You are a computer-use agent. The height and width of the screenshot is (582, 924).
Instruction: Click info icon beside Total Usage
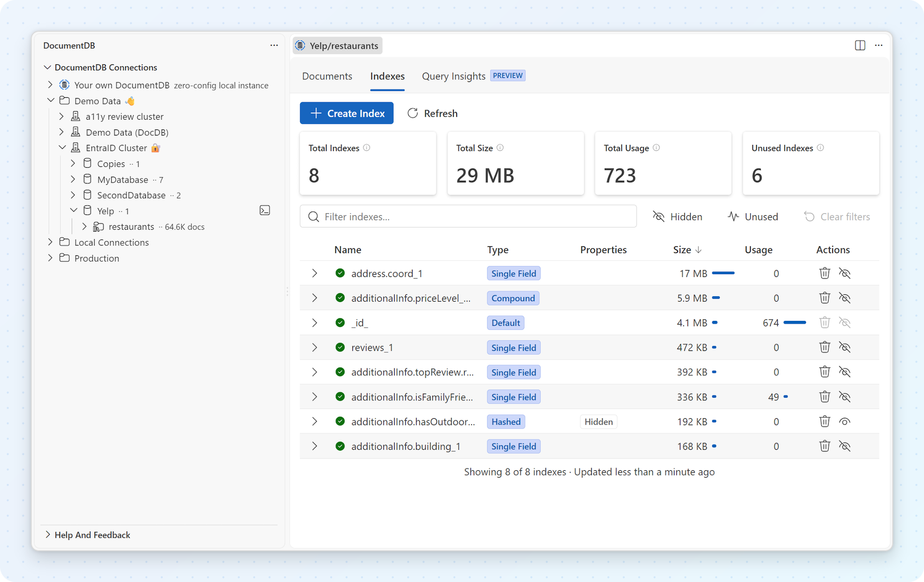656,148
